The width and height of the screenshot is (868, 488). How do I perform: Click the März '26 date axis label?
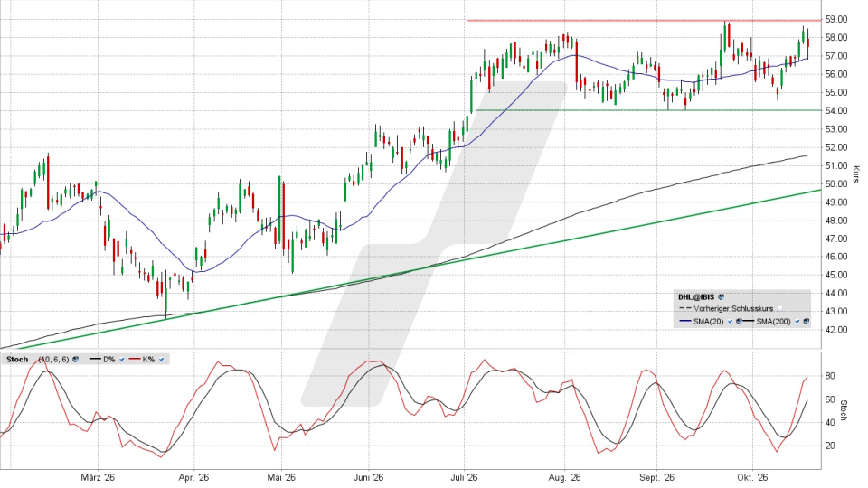(x=98, y=477)
